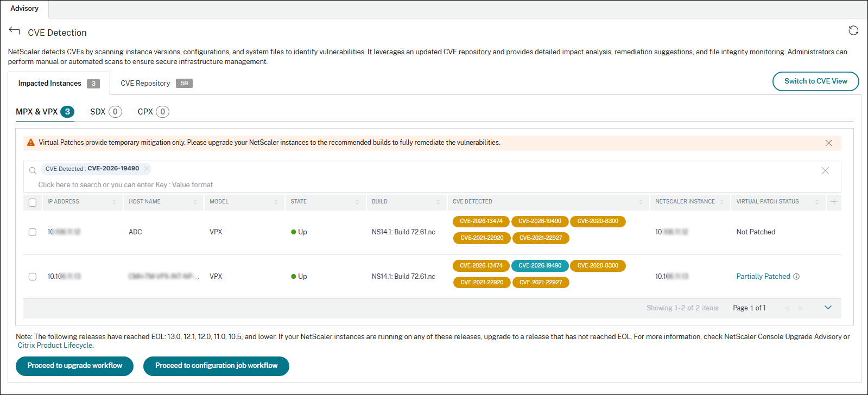Screen dimensions: 868x395
Task: Sort by Host Name column
Action: point(195,202)
